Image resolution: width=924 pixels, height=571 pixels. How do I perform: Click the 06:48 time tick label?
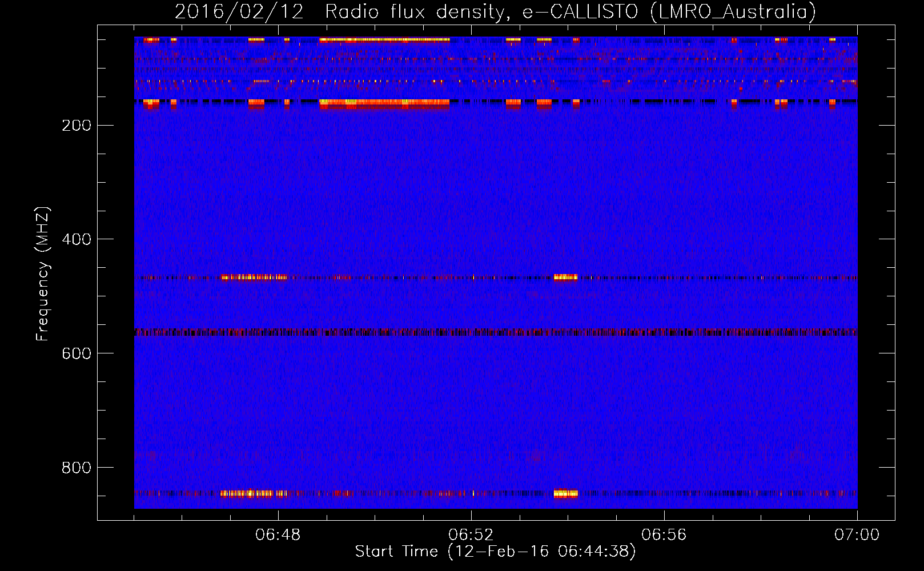278,535
